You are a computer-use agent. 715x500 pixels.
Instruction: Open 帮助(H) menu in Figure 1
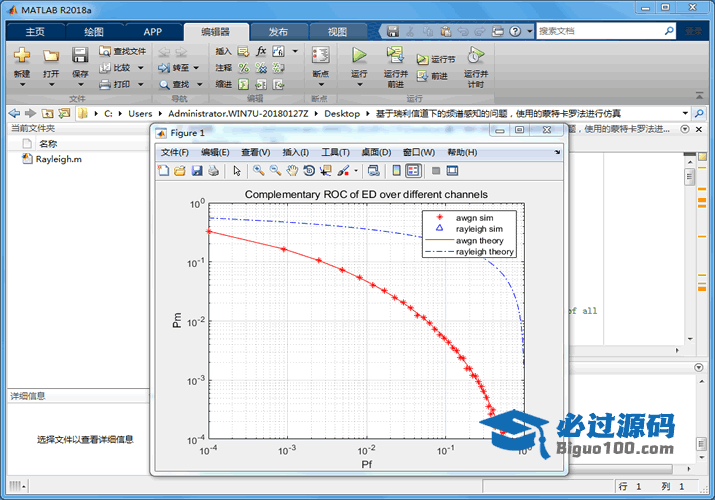pos(462,152)
